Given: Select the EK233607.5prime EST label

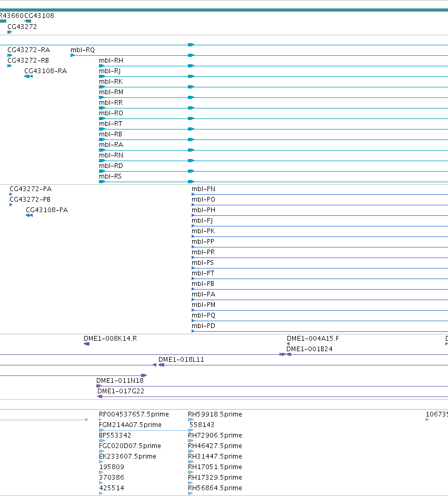Looking at the screenshot, I should point(127,456).
